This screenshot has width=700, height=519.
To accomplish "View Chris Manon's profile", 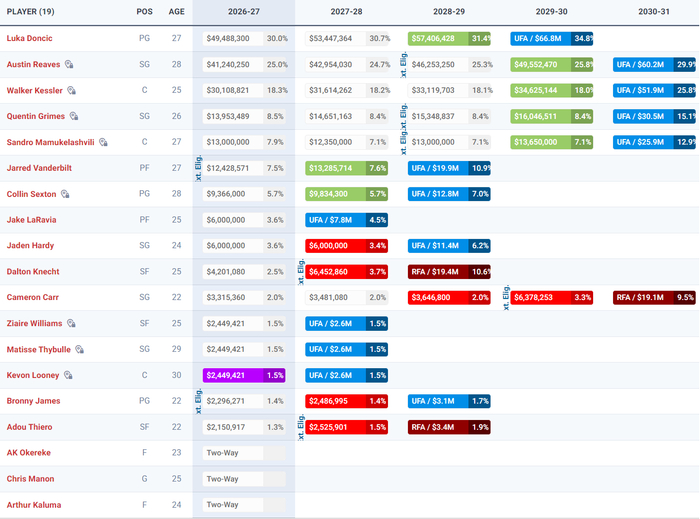I will point(30,478).
